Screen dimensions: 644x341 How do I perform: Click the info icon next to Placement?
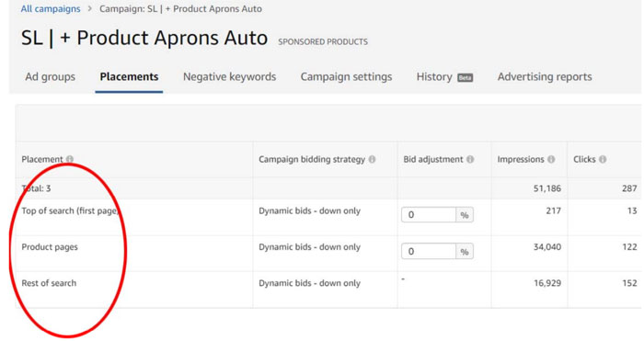click(x=70, y=159)
